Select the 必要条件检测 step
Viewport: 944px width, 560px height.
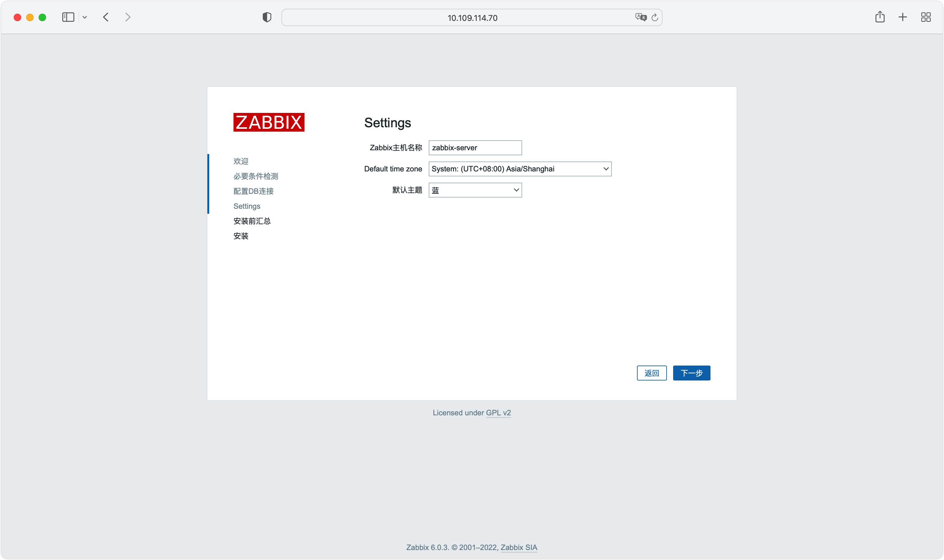point(256,176)
